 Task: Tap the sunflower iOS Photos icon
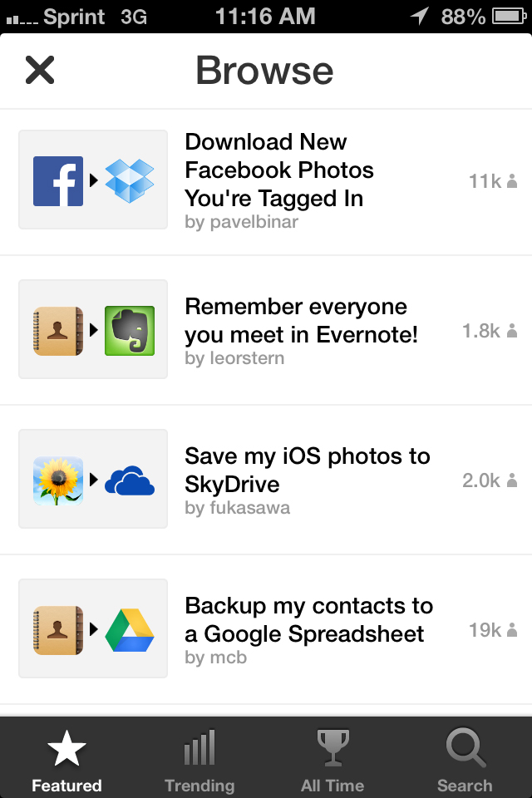[58, 480]
